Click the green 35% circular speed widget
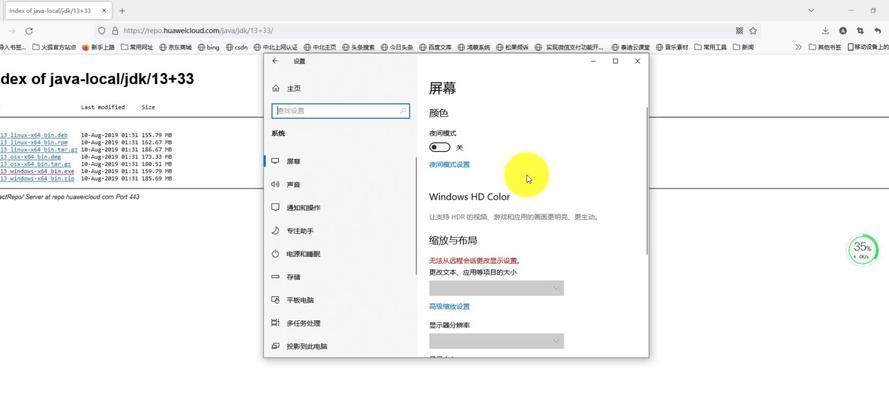Screen dimensions: 889x400 coord(863,249)
